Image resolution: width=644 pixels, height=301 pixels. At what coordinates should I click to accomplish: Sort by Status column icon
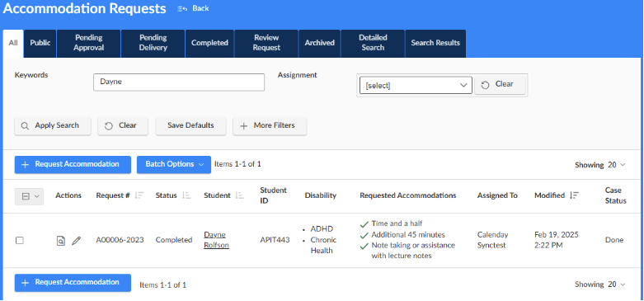[186, 195]
